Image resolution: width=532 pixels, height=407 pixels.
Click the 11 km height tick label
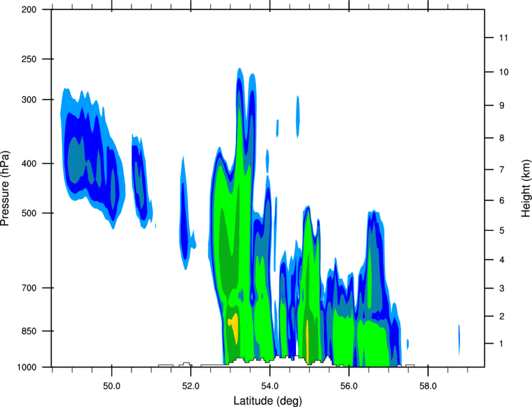[503, 38]
